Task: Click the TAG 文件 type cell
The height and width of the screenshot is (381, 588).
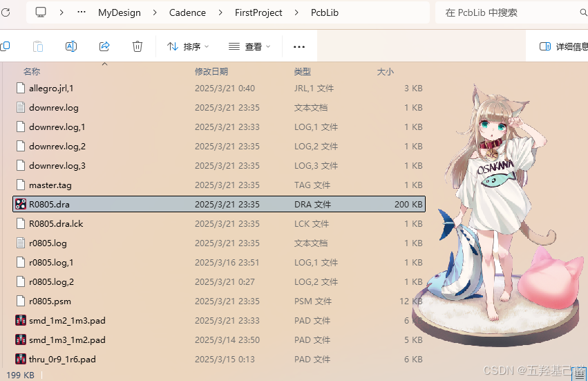Action: pos(312,185)
